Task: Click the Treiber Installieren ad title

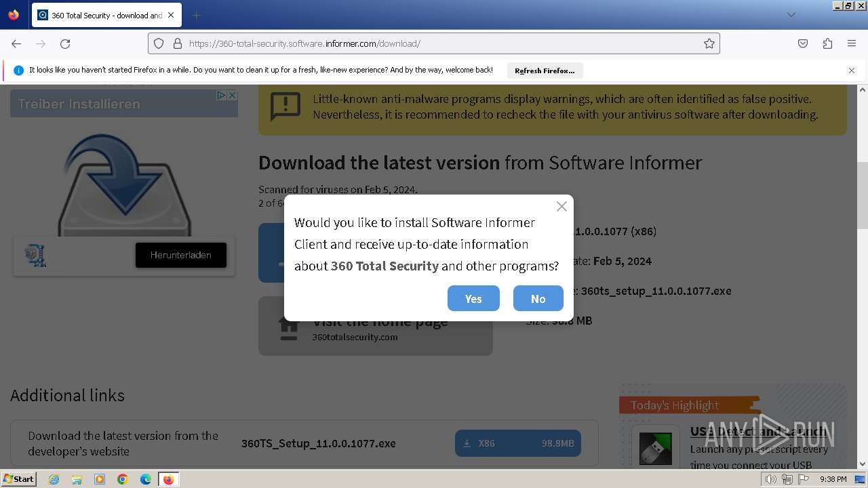Action: [79, 104]
